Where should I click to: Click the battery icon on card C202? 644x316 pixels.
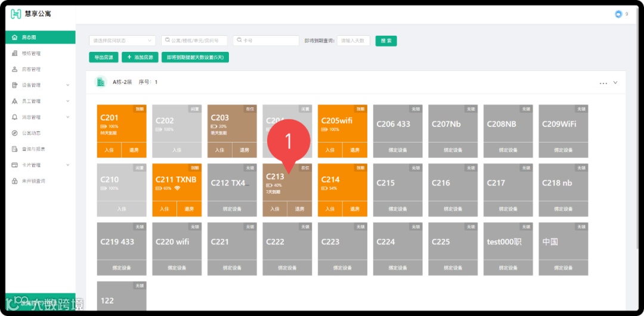[x=159, y=129]
